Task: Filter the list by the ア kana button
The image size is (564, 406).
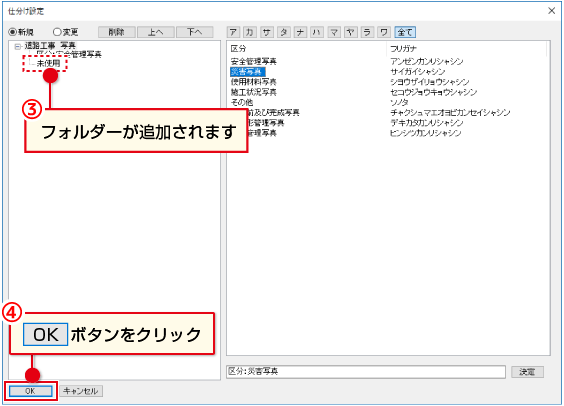Action: [233, 32]
